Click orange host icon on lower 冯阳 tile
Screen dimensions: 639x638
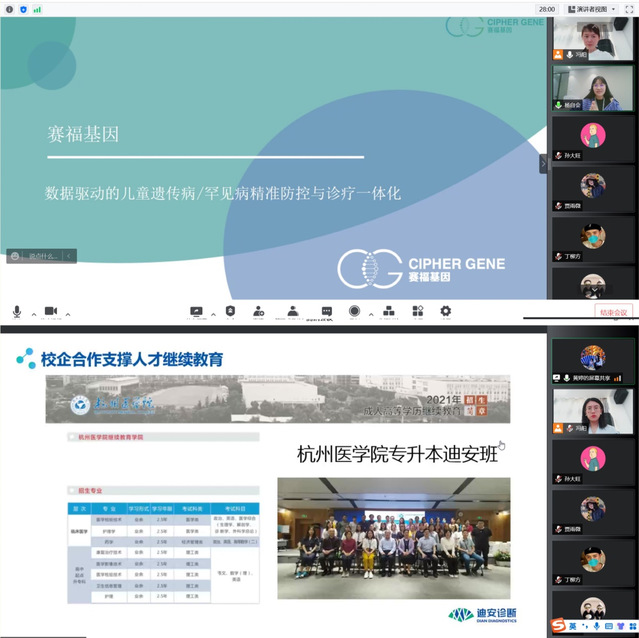point(558,428)
